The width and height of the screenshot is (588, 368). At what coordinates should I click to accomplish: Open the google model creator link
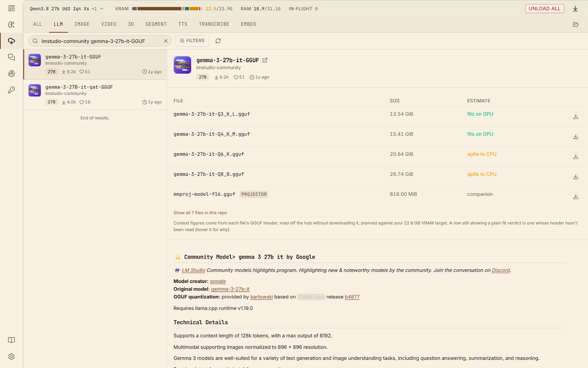218,281
